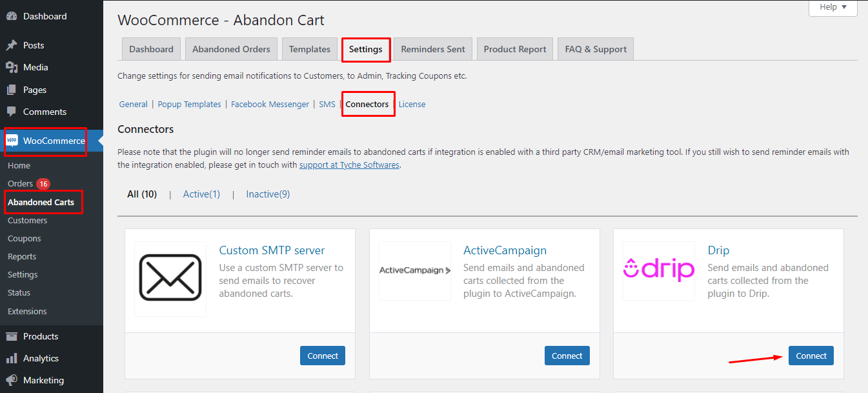Open WooCommerce Settings submenu item

point(23,274)
